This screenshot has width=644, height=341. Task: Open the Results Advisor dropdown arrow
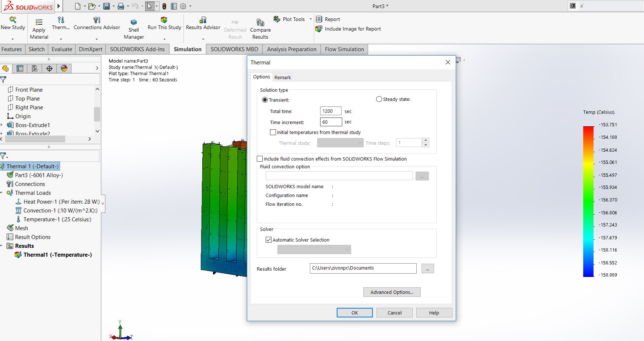pos(203,39)
